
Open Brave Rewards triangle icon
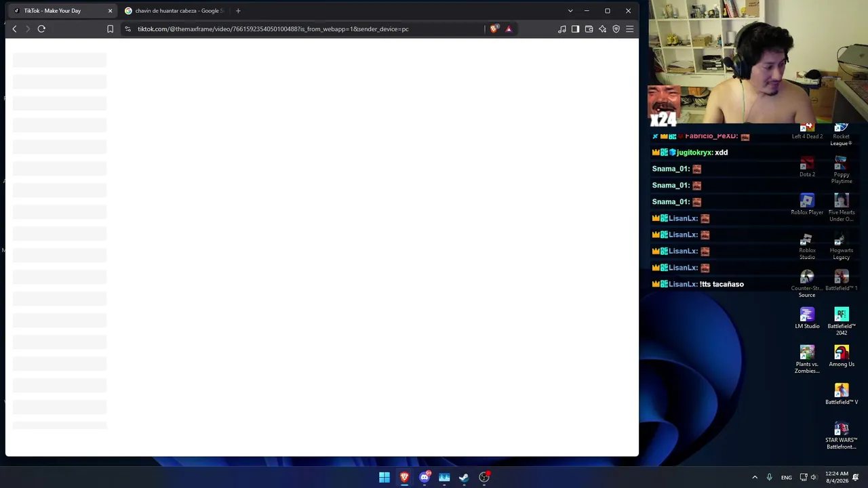(509, 29)
